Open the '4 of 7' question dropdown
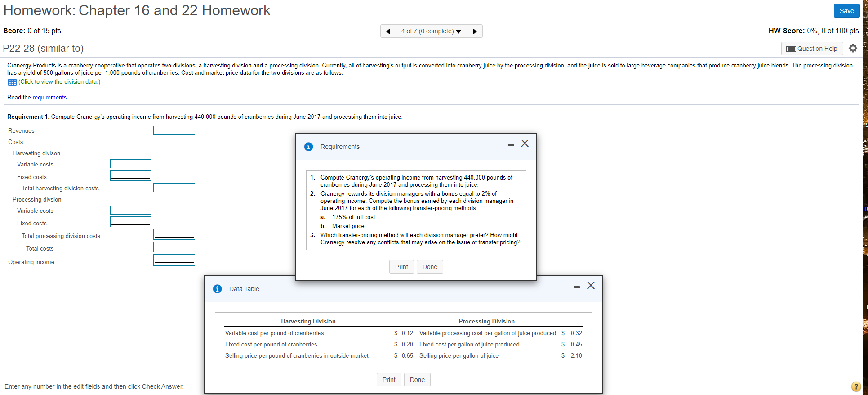The height and width of the screenshot is (395, 868). coord(432,31)
